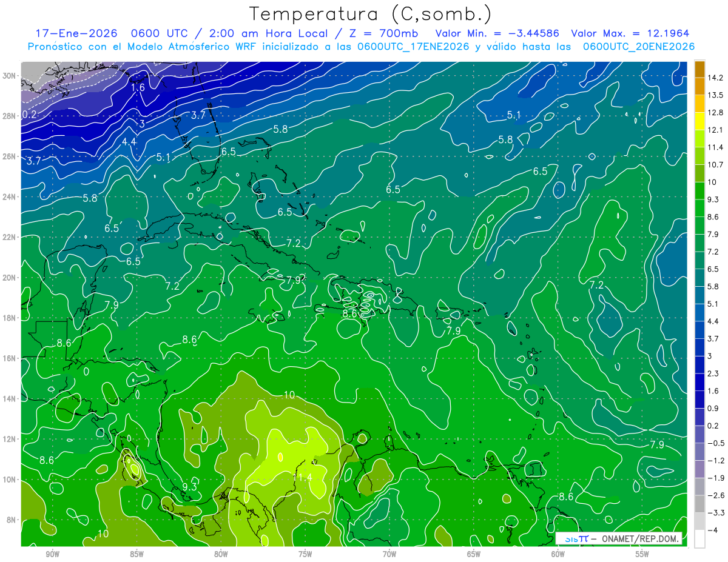Click the color bar label "14.2"

716,78
